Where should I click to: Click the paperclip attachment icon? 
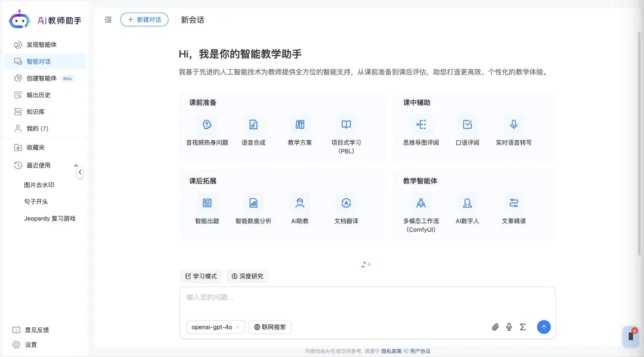point(495,327)
